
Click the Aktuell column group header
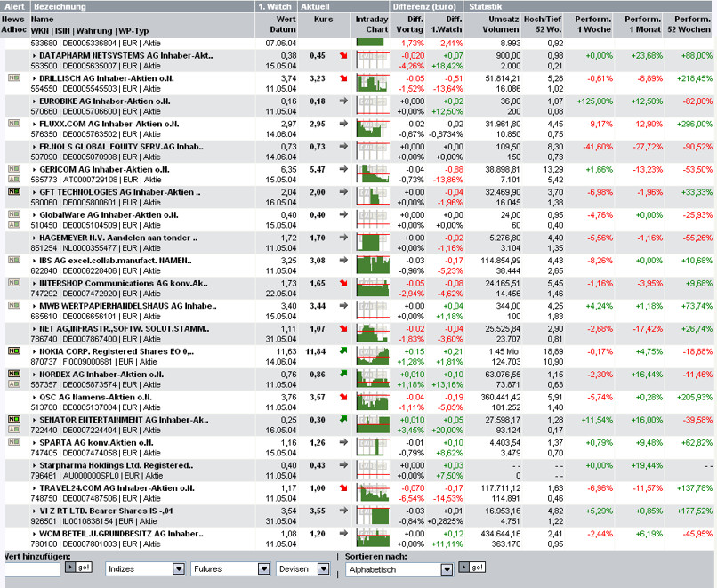coord(343,6)
